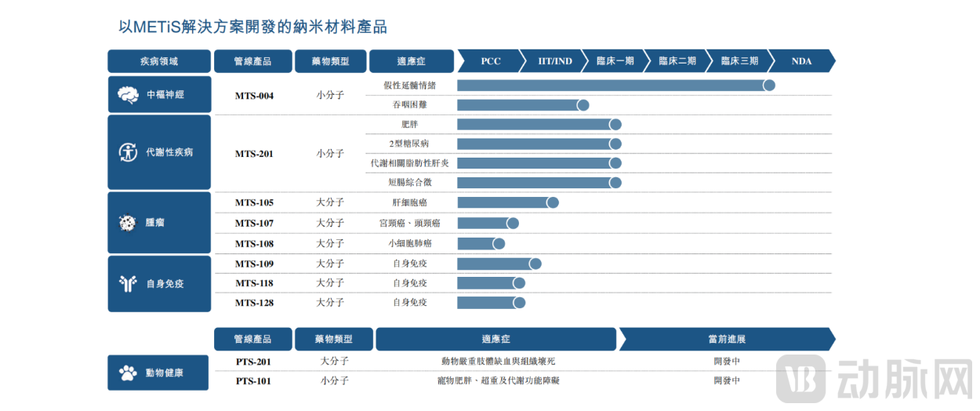Click the brain icon for 中樞神經

tap(128, 95)
